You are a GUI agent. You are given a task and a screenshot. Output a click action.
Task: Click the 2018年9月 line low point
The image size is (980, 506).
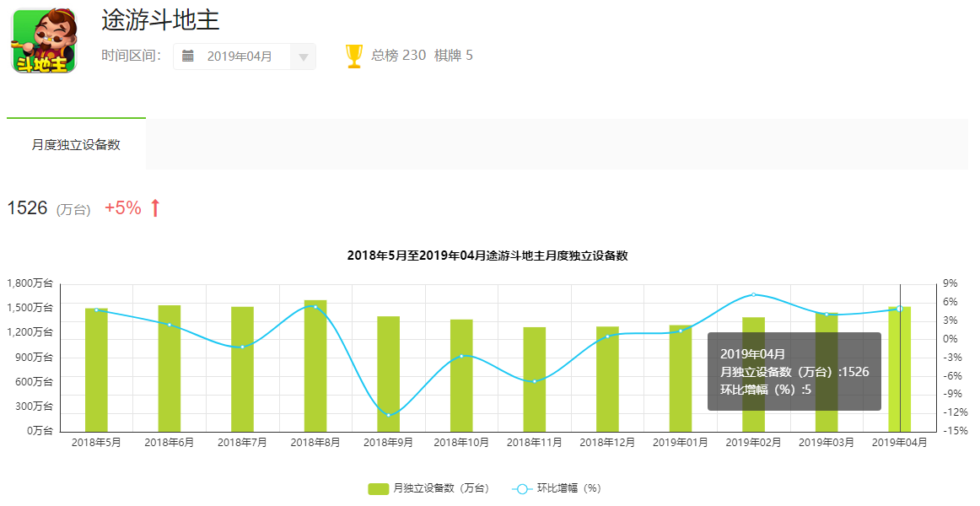tap(388, 415)
